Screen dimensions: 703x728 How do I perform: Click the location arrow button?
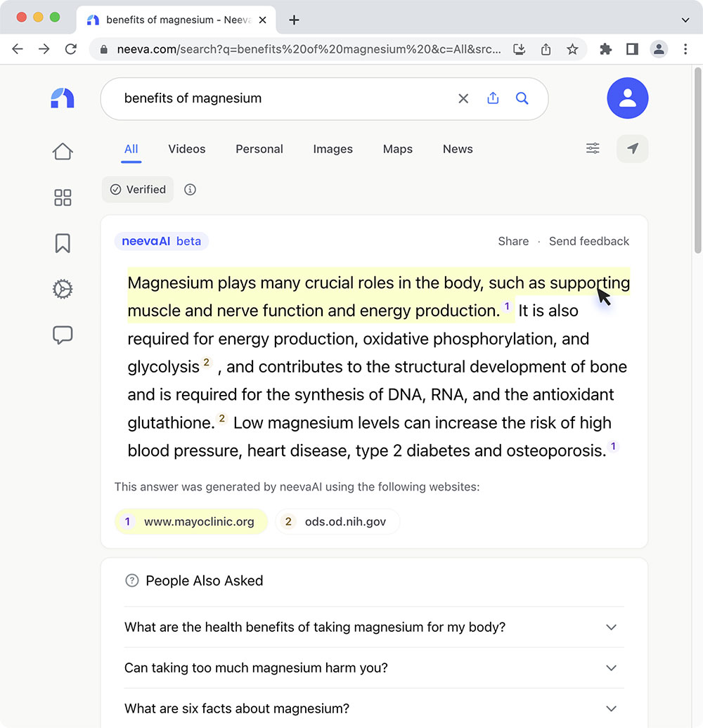(632, 148)
